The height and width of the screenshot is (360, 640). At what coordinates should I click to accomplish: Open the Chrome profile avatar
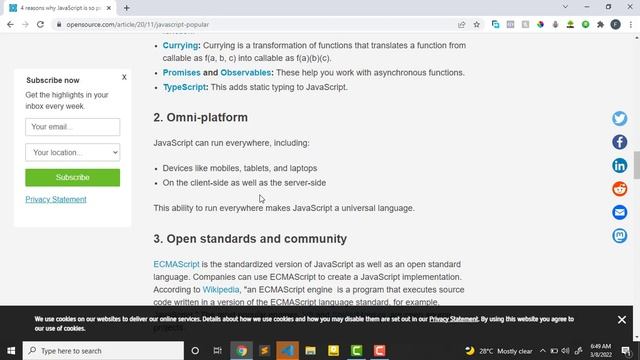[x=616, y=24]
